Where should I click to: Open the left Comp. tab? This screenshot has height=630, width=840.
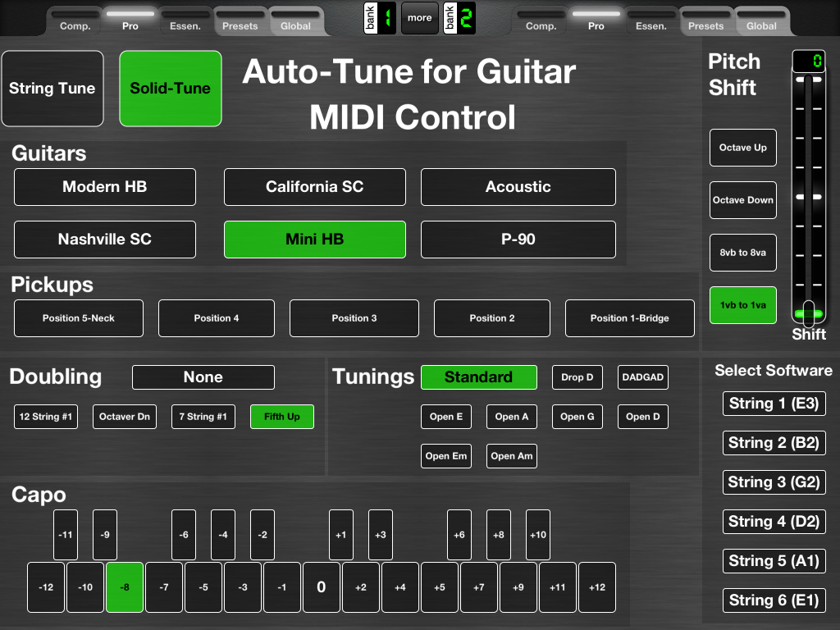point(75,21)
